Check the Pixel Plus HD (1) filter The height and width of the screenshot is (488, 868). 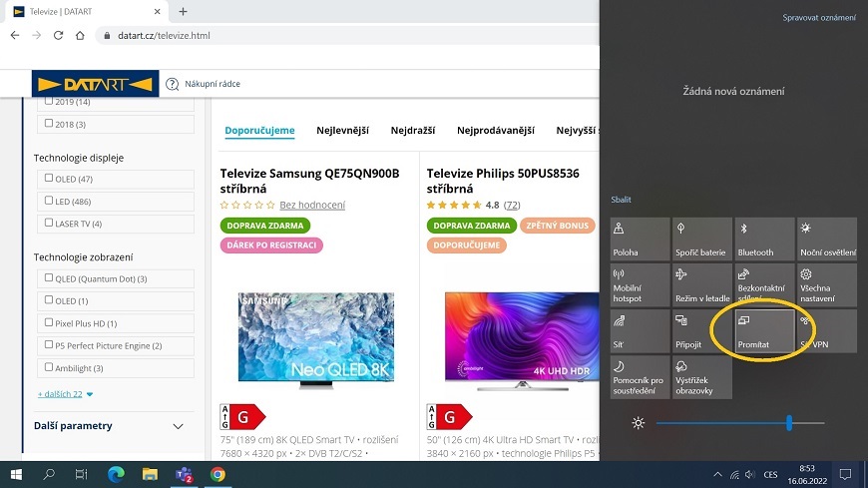pyautogui.click(x=49, y=321)
